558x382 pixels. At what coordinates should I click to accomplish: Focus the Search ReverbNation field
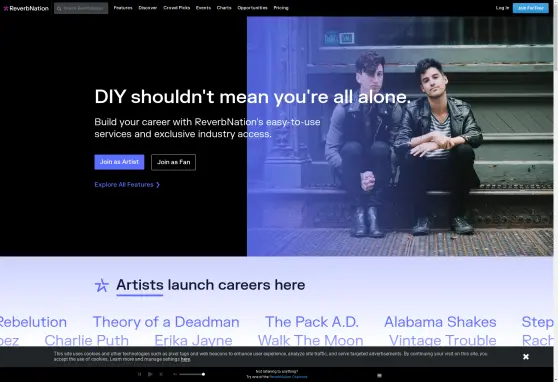pyautogui.click(x=81, y=8)
